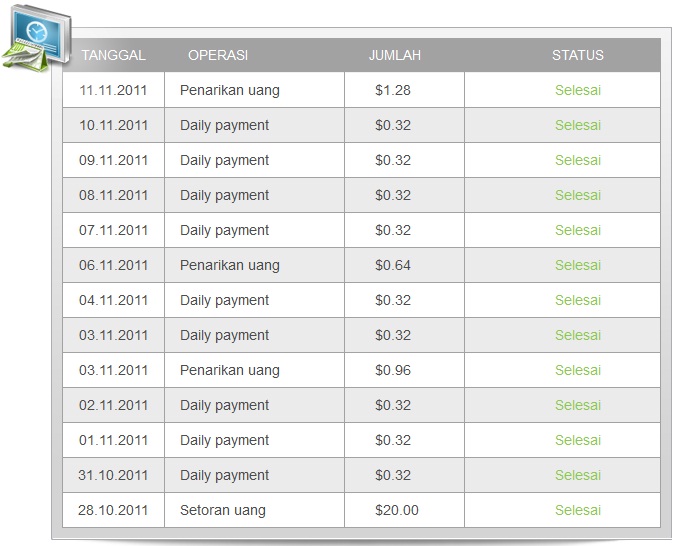Image resolution: width=677 pixels, height=546 pixels.
Task: Click the $0.32 amount for 02.11.2011
Action: click(393, 405)
